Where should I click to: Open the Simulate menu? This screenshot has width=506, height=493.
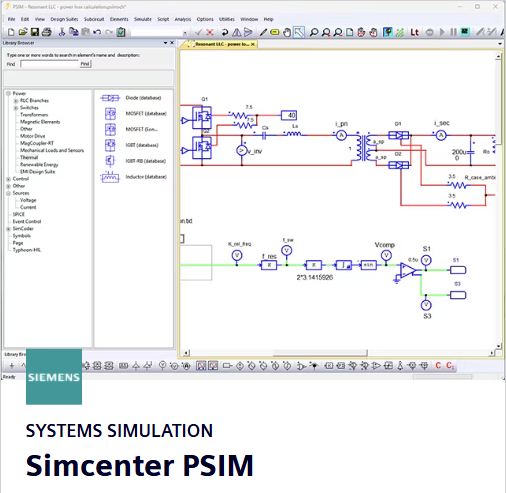pos(143,19)
